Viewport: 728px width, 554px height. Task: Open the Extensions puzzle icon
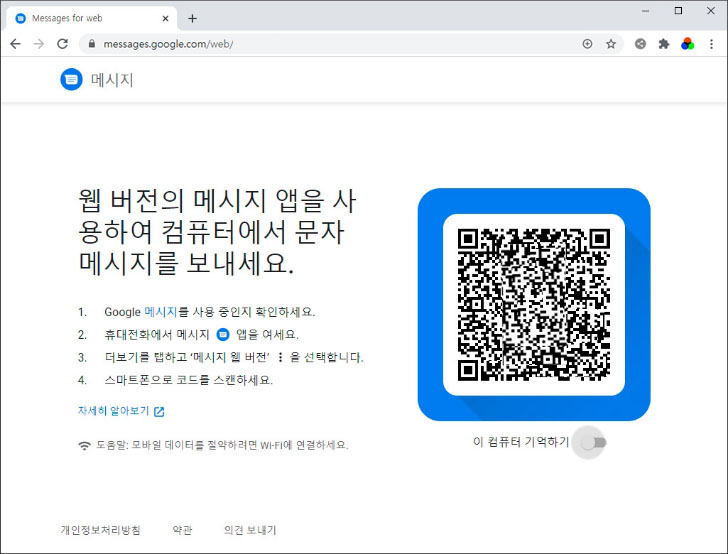664,44
